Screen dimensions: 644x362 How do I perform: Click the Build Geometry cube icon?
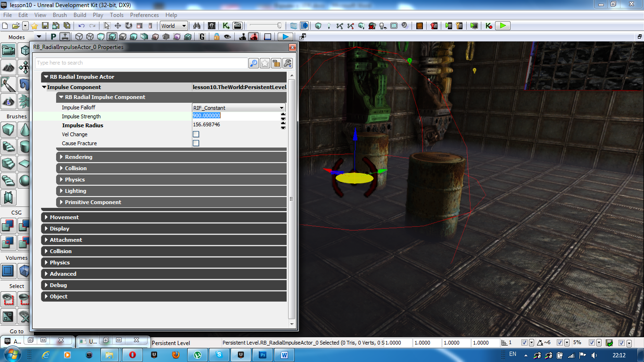point(318,26)
